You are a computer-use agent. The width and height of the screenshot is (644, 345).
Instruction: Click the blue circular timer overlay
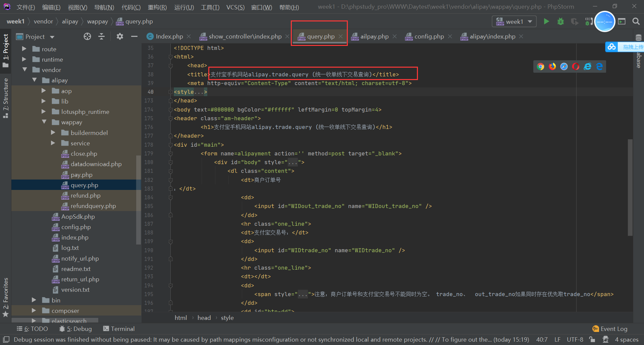coord(605,21)
